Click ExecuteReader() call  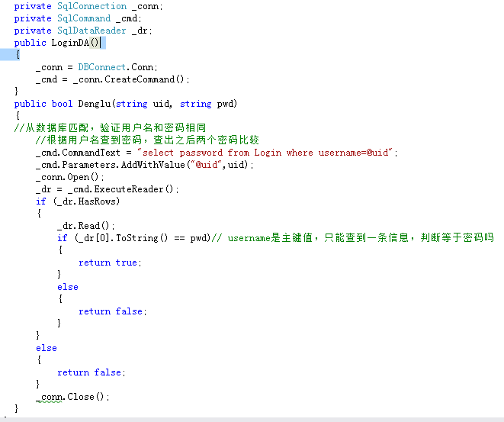(133, 189)
